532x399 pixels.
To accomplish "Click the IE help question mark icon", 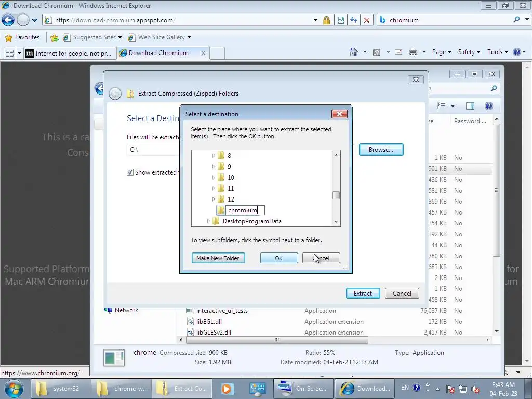I will pos(517,52).
